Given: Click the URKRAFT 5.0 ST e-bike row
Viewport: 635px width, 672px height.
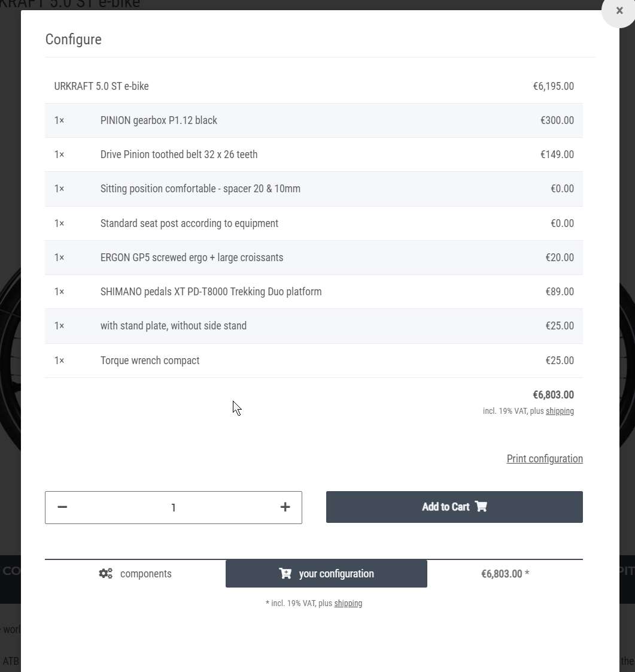Looking at the screenshot, I should coord(102,86).
